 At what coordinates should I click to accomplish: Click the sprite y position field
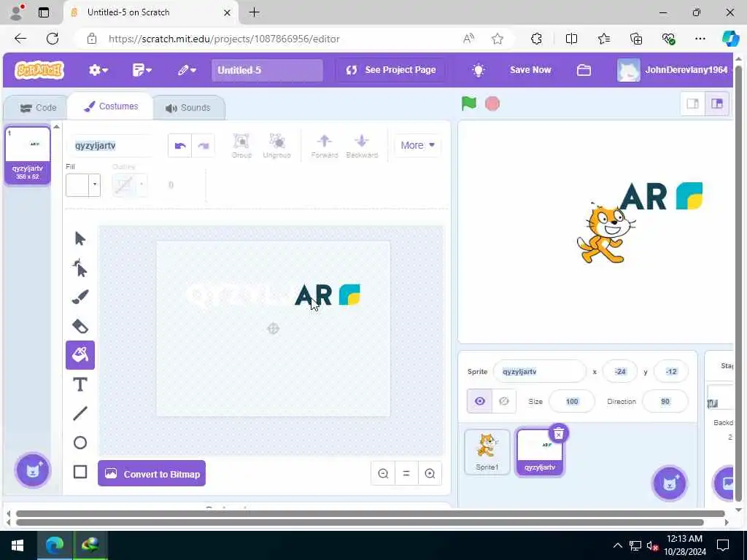671,371
